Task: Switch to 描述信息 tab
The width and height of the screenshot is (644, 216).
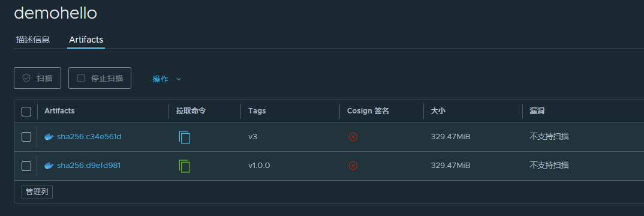Action: tap(33, 40)
